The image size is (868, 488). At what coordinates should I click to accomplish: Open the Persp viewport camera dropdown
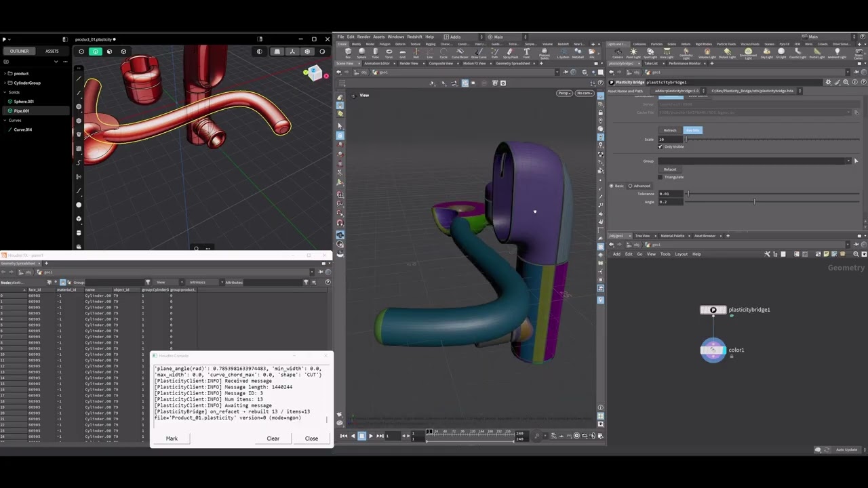click(x=564, y=93)
